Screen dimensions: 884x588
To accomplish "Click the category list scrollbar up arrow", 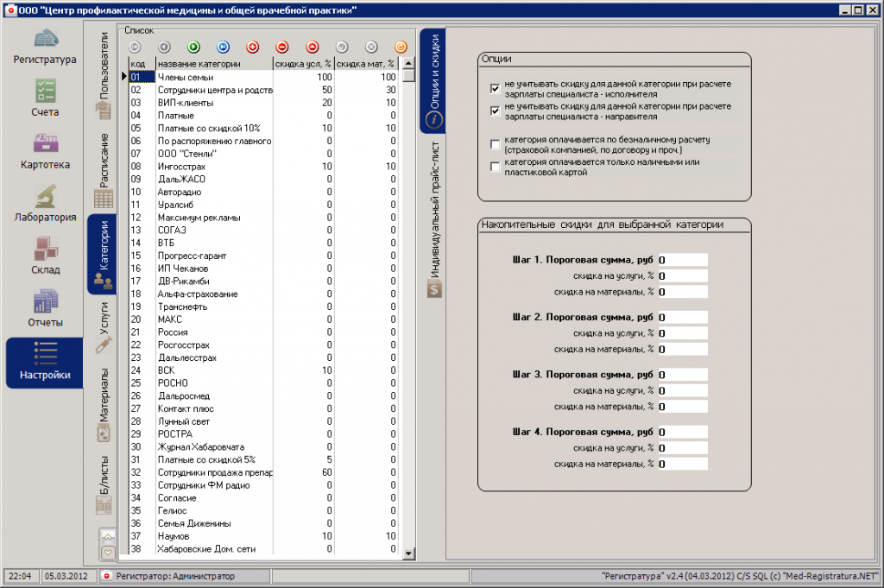I will pos(409,63).
